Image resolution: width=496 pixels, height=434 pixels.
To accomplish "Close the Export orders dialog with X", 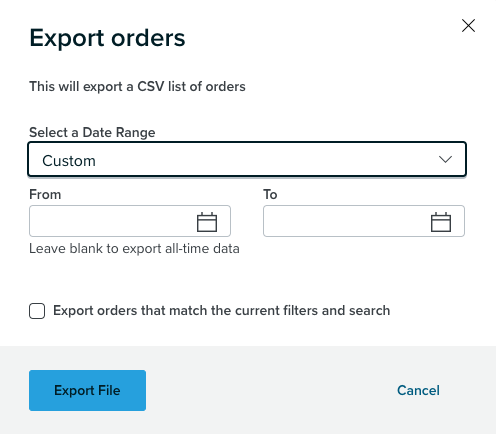I will [468, 26].
